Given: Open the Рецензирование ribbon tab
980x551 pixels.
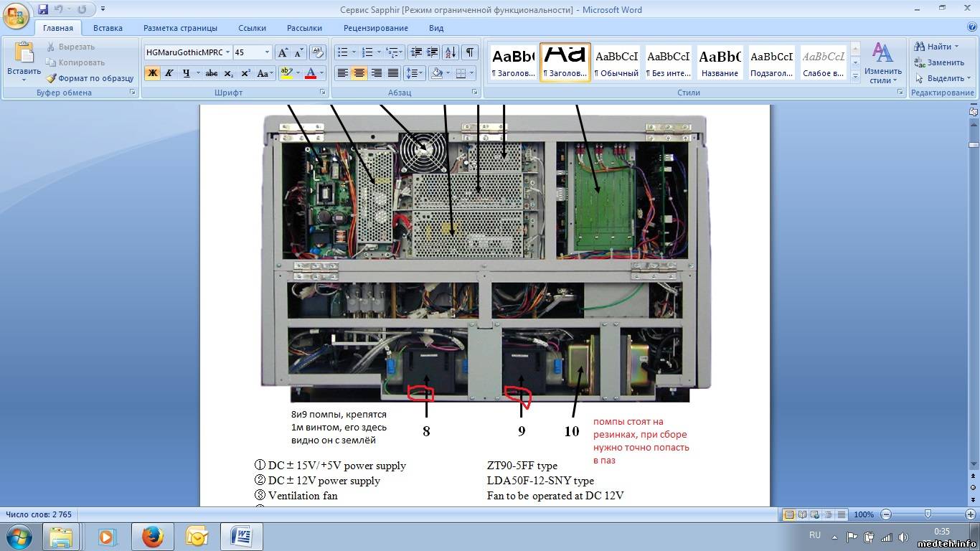Looking at the screenshot, I should coord(375,28).
